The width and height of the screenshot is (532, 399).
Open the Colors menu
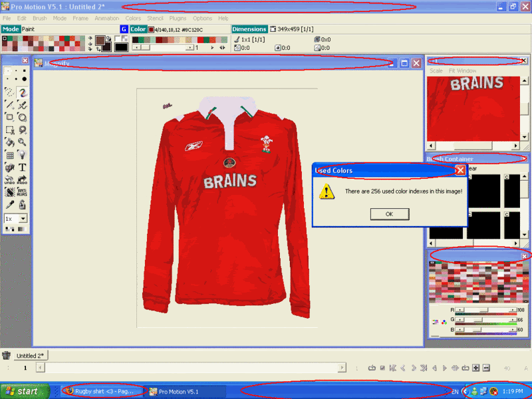133,19
